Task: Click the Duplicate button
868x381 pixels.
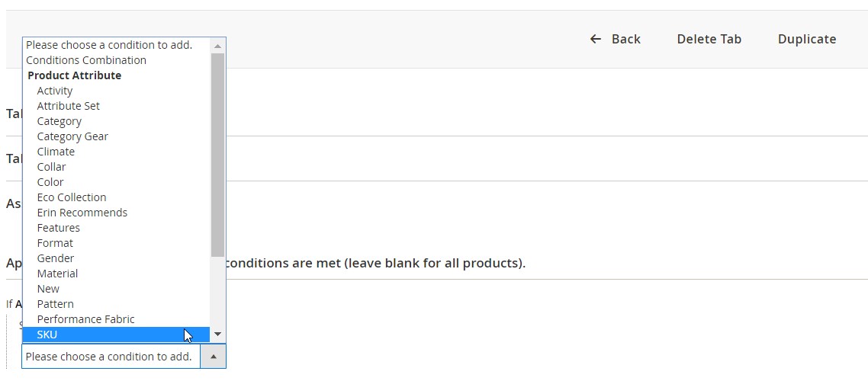Action: point(807,39)
